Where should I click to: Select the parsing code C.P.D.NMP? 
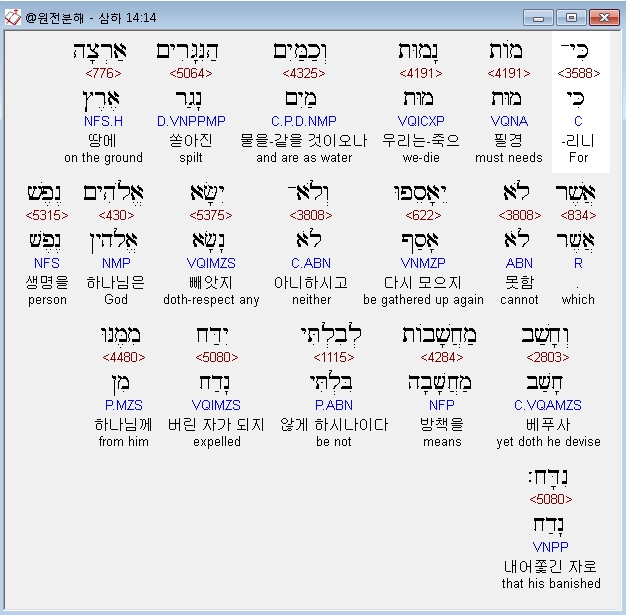point(304,121)
